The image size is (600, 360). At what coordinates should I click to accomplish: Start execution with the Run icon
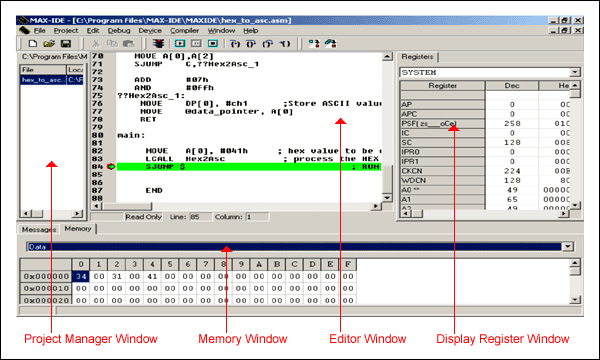click(180, 44)
